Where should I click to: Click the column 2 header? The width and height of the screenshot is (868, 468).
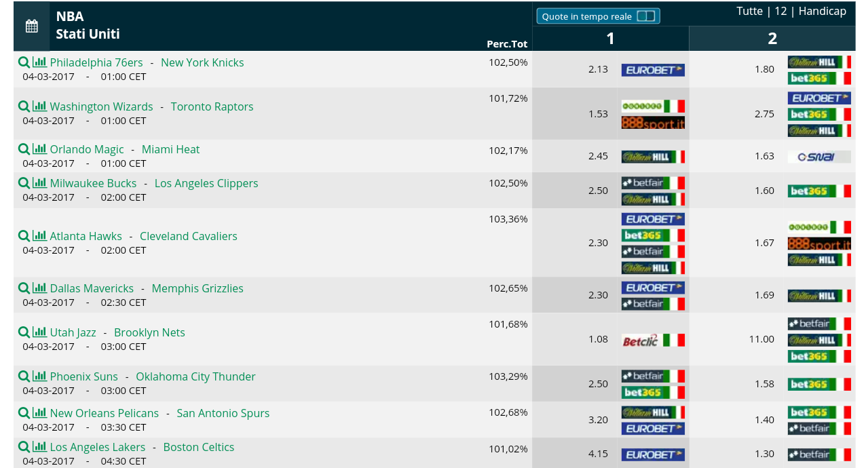tap(772, 39)
